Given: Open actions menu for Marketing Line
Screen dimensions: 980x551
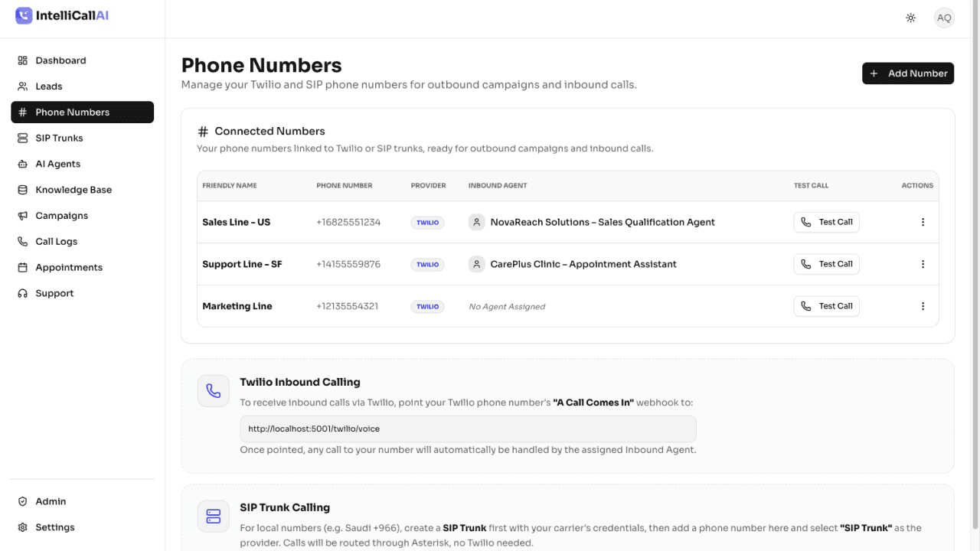Looking at the screenshot, I should coord(923,306).
